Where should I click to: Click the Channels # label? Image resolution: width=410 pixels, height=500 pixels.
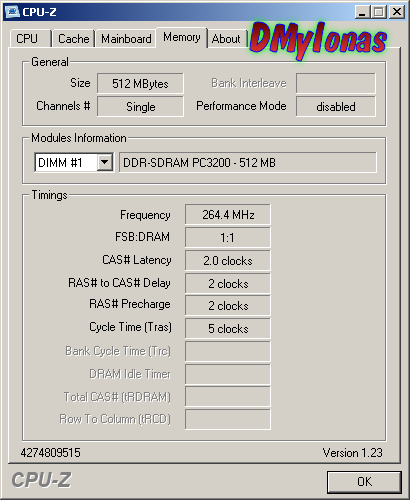point(63,106)
